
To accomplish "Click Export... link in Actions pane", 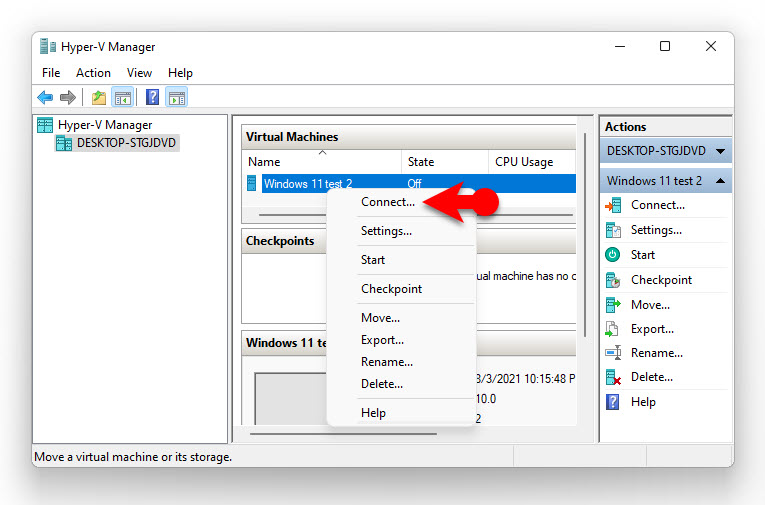I will click(x=652, y=329).
